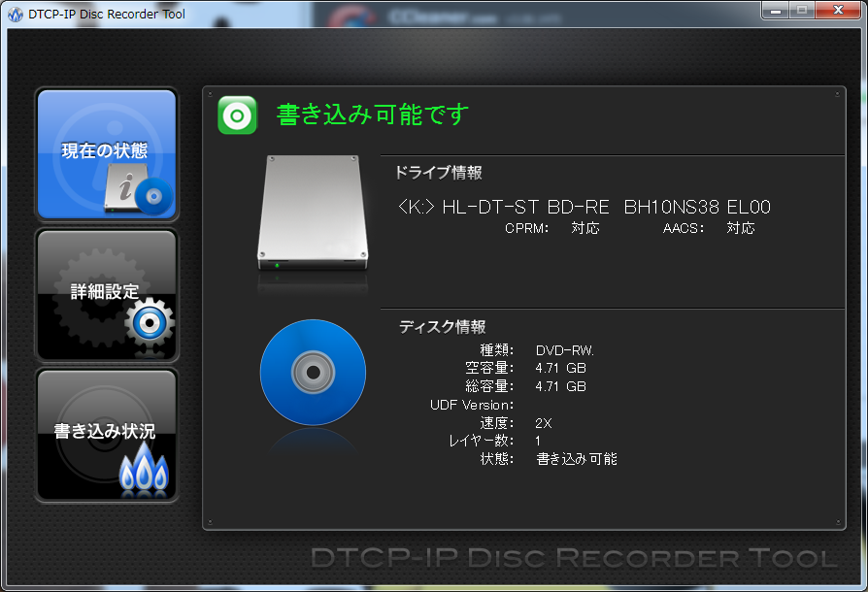Click the green writable status disc icon

(x=238, y=115)
